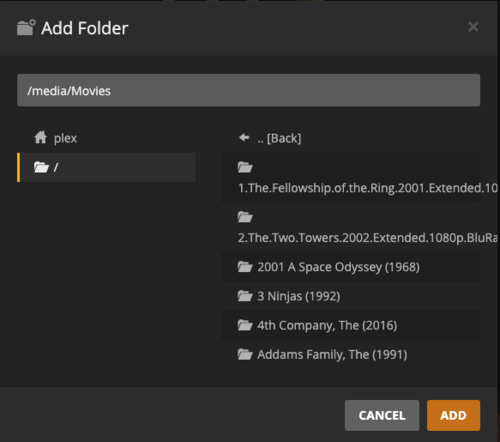Image resolution: width=500 pixels, height=442 pixels.
Task: Click folder icon beside 3 Ninjas (1992)
Action: coord(245,296)
